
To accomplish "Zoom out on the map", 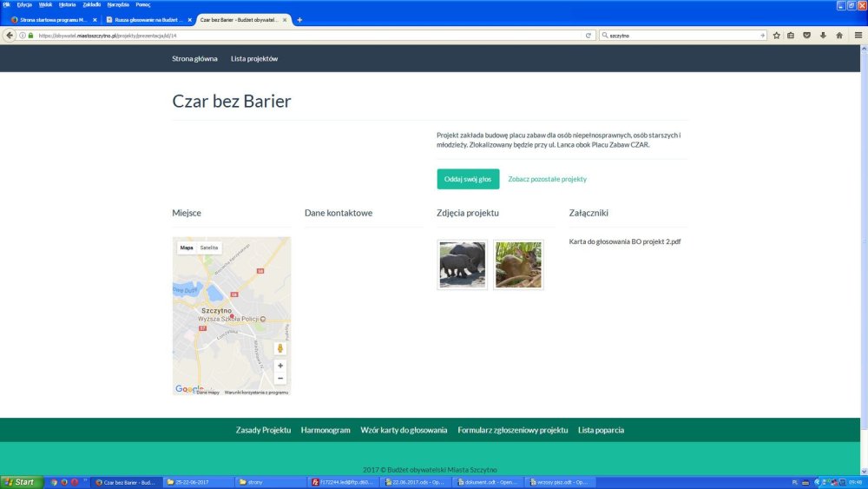I will tap(280, 378).
